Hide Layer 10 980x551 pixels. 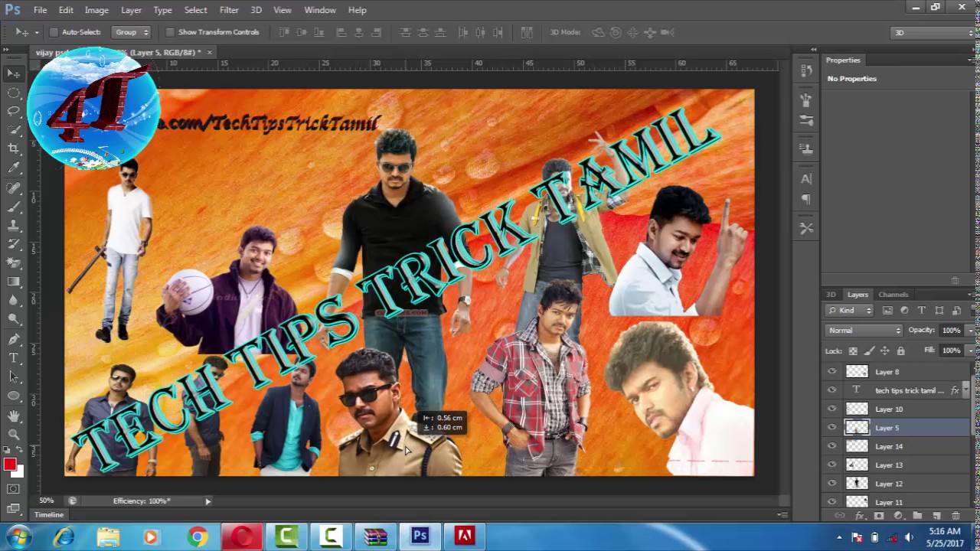point(832,409)
